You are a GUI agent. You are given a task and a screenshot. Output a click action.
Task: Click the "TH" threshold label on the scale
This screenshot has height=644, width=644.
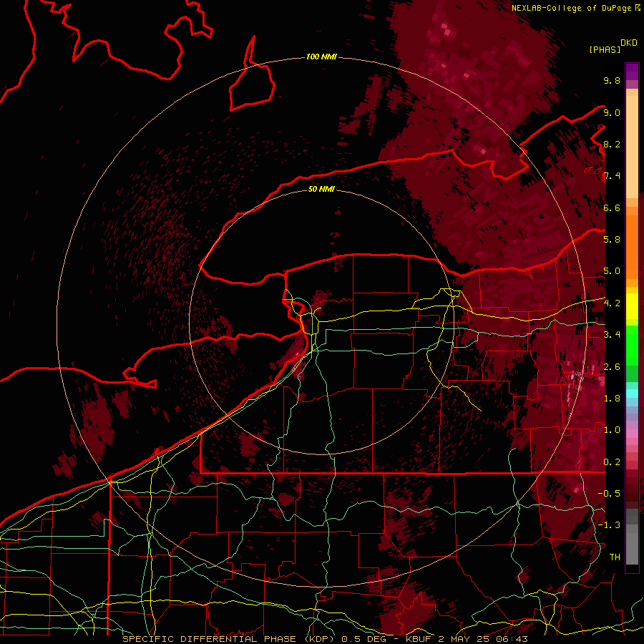coord(615,557)
